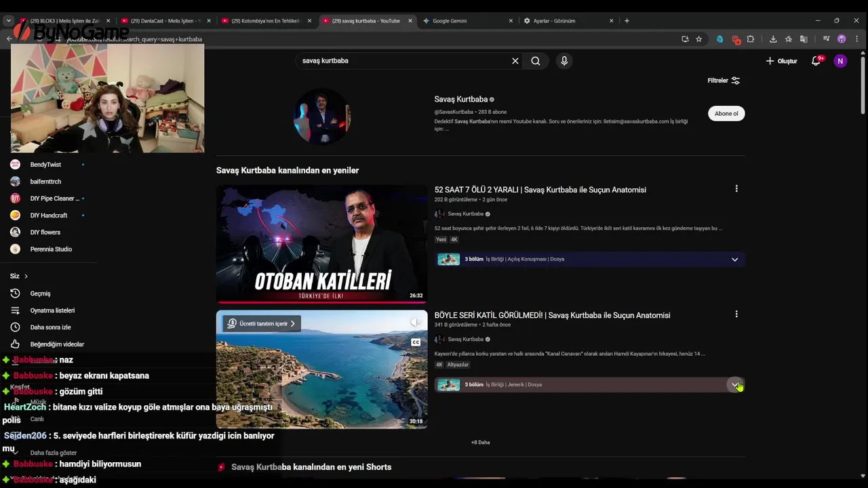
Task: Click the Savaş Kurtbaba channel profile picture
Action: coord(322,116)
